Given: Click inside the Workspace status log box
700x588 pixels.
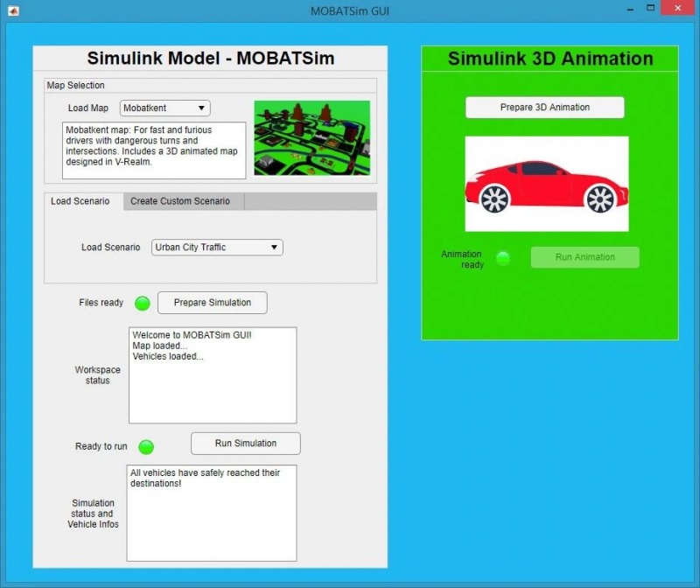Looking at the screenshot, I should [212, 375].
